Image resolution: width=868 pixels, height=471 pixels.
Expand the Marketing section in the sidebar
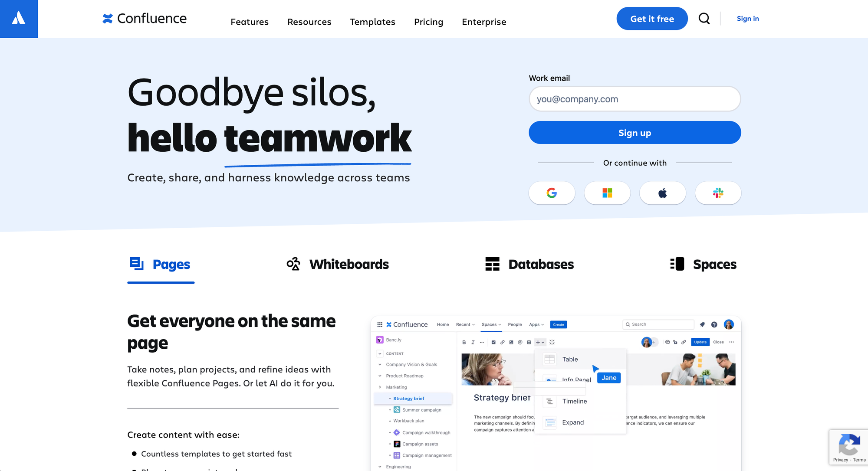[x=380, y=387]
